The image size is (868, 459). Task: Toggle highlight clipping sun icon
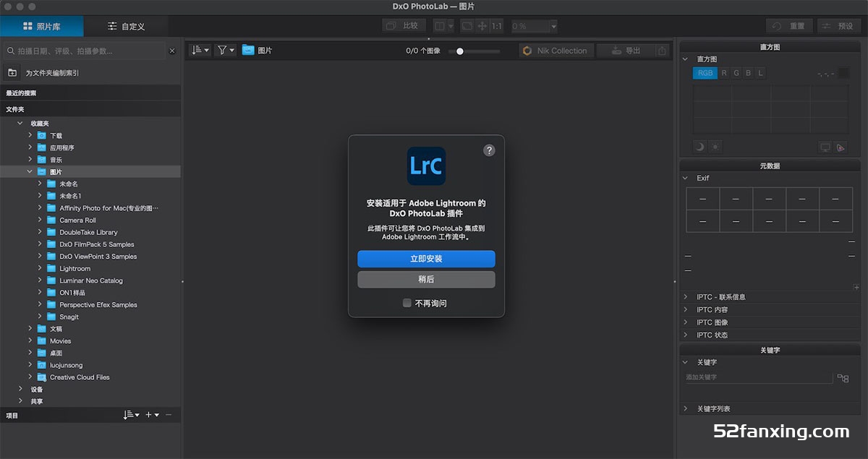point(715,147)
